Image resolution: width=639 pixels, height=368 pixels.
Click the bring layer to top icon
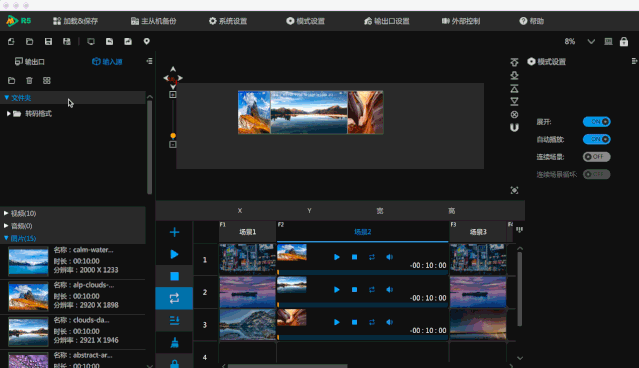coord(514,88)
